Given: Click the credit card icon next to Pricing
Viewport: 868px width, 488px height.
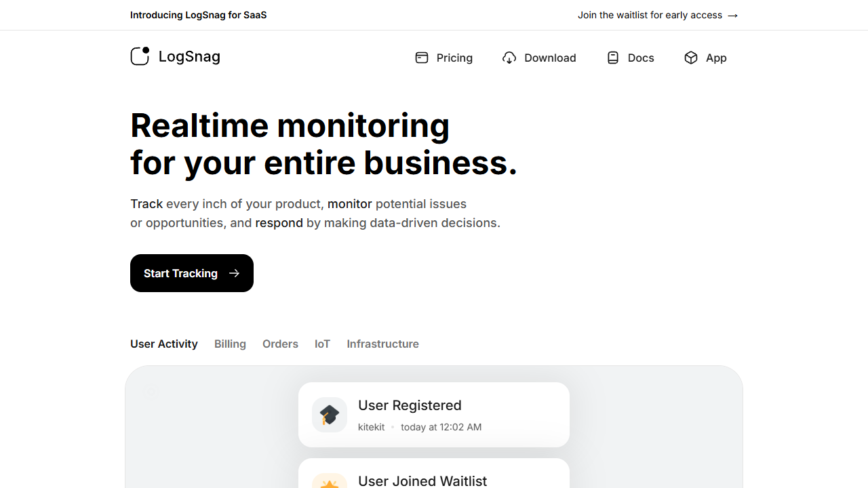Looking at the screenshot, I should pyautogui.click(x=422, y=58).
